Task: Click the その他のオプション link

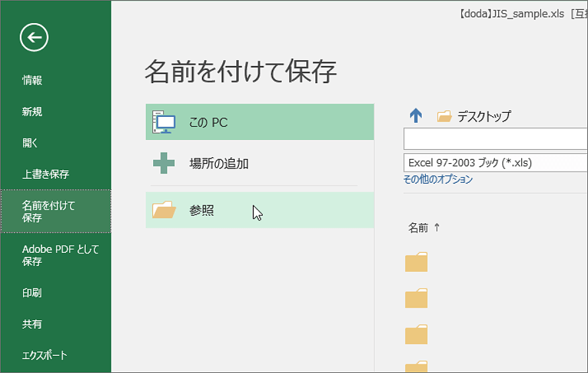Action: [438, 180]
